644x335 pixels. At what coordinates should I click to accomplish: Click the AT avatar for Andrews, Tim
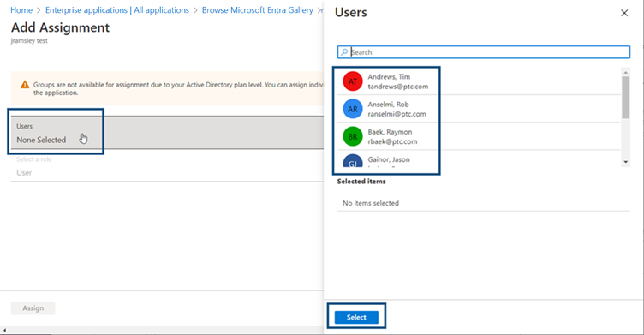pos(352,81)
